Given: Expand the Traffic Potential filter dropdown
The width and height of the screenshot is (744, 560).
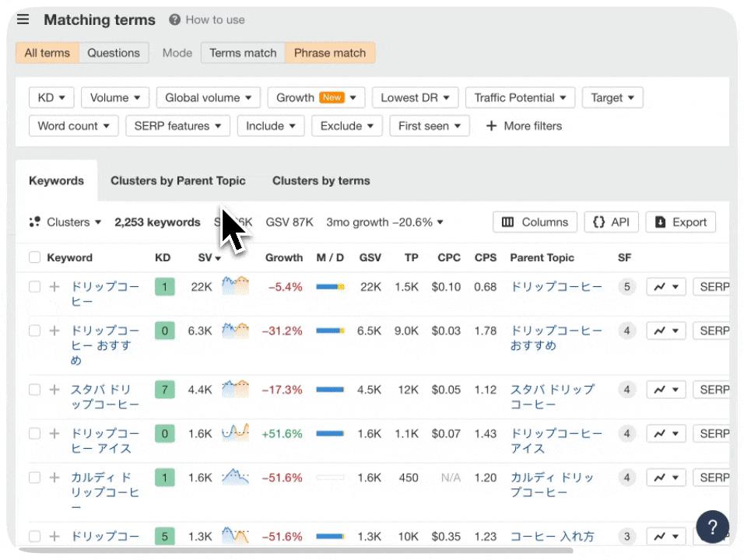Looking at the screenshot, I should (x=520, y=98).
